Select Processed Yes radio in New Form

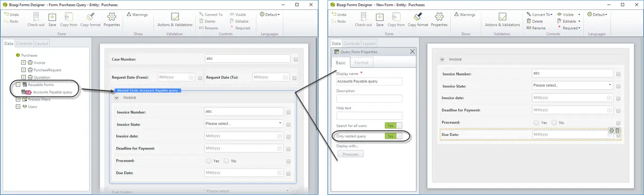536,122
